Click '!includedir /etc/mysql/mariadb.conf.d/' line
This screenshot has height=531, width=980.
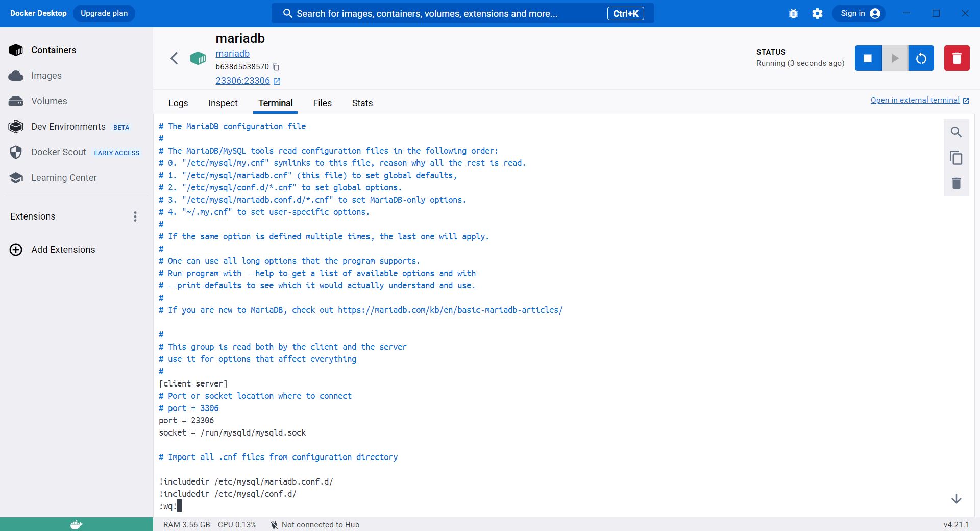[x=246, y=481]
